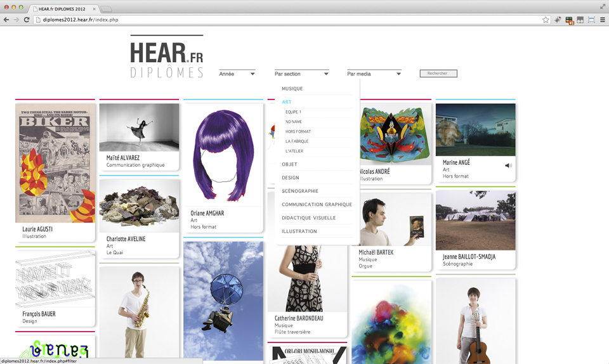Open a new tab next to HEAR.fr tab

pos(106,9)
